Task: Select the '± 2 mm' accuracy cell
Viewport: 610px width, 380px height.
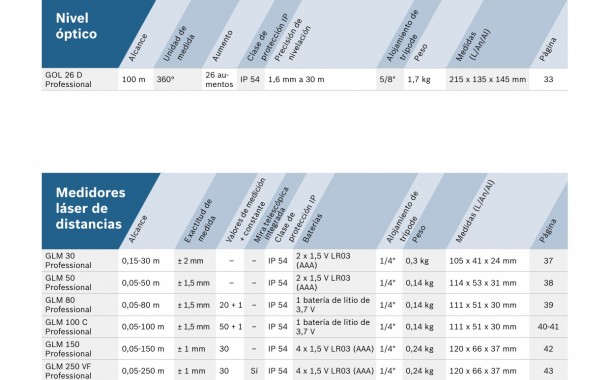Action: tap(190, 261)
